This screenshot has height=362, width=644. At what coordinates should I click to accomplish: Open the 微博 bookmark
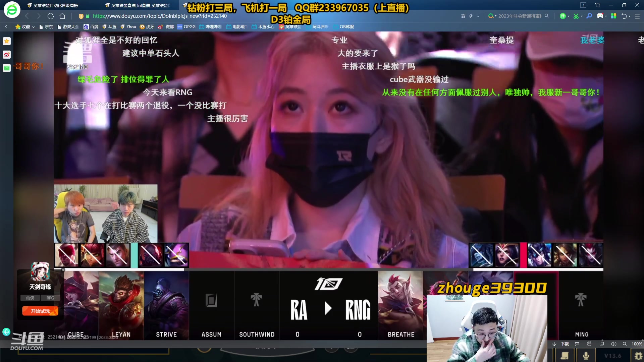point(166,27)
